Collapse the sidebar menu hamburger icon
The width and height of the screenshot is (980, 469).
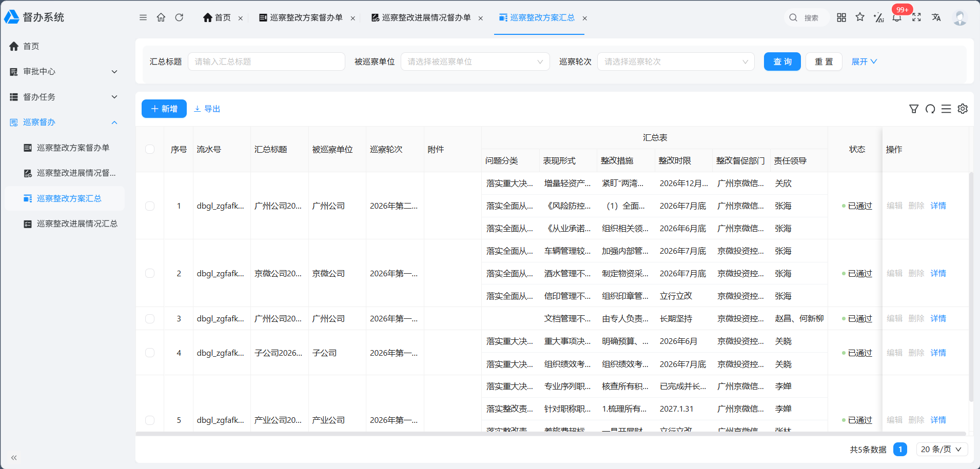[143, 17]
